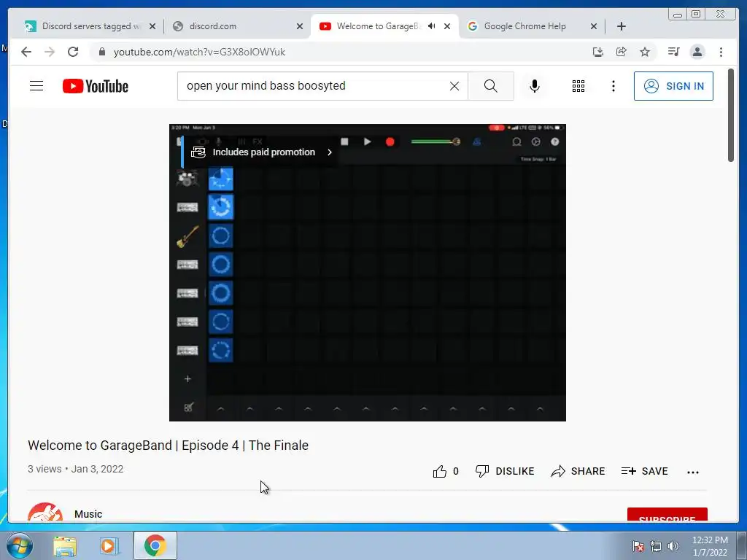The image size is (747, 560).
Task: Click the play button in the video
Action: click(368, 141)
